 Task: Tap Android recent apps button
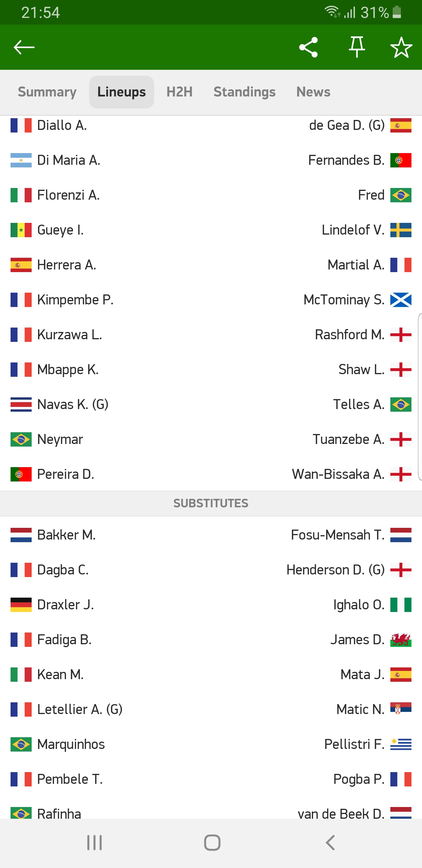[94, 843]
